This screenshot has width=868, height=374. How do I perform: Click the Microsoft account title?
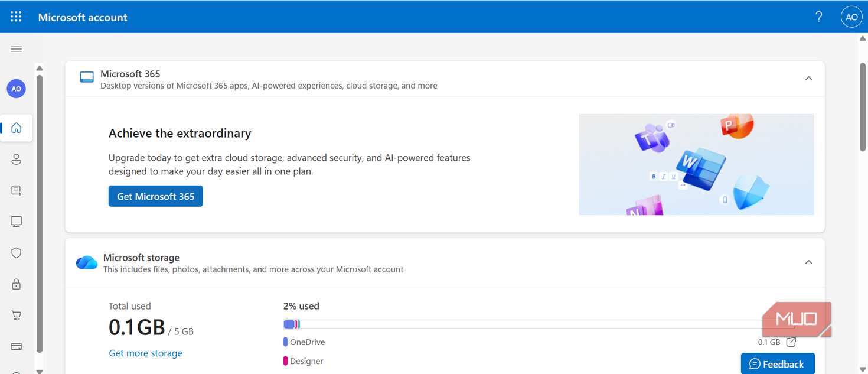click(x=83, y=17)
